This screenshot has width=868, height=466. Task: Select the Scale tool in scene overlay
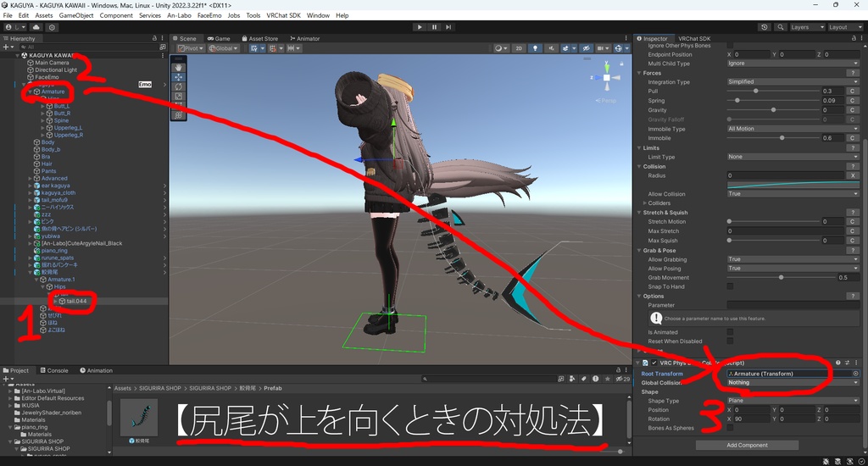[178, 96]
